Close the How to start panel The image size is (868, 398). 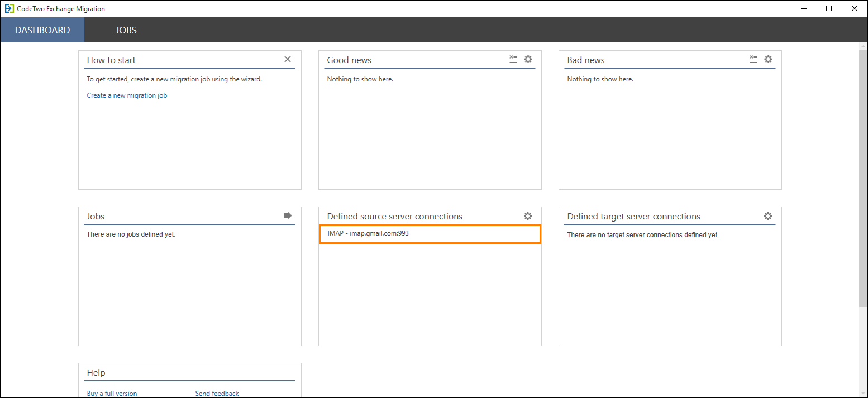[x=288, y=59]
